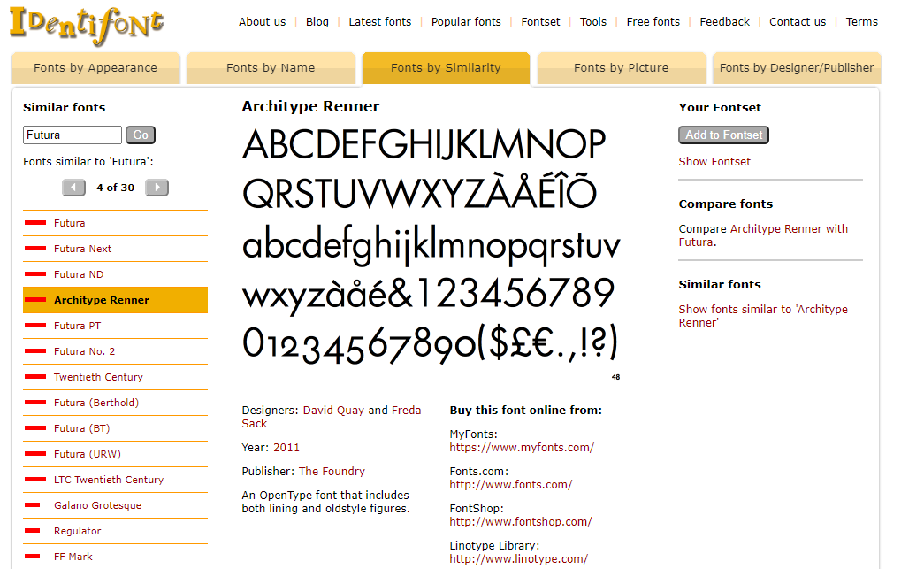Select the Fonts by Similarity tab
Screen dimensions: 924x569
tap(447, 68)
